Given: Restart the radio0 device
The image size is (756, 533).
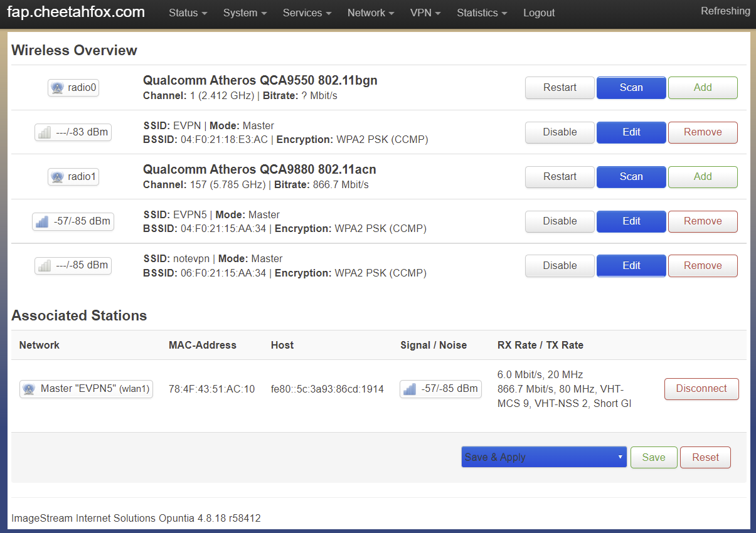Looking at the screenshot, I should [x=560, y=88].
